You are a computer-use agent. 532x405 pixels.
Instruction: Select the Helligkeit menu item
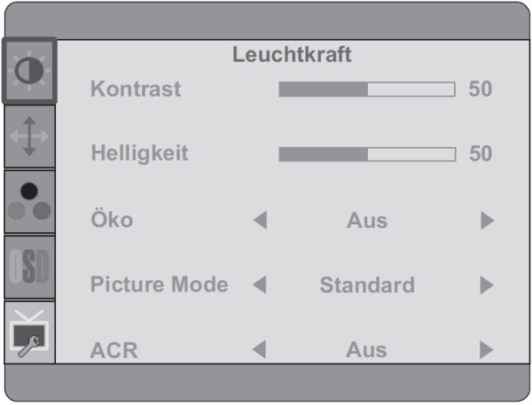pyautogui.click(x=139, y=153)
